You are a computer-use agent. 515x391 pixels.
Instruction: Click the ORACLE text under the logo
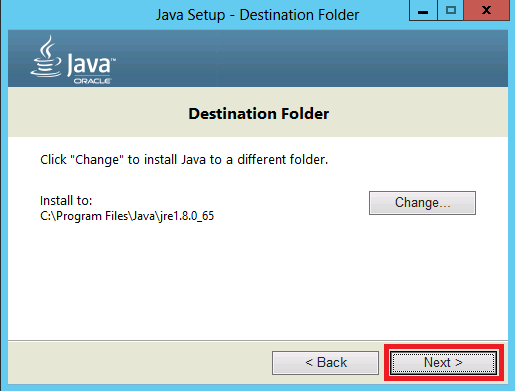pos(92,81)
